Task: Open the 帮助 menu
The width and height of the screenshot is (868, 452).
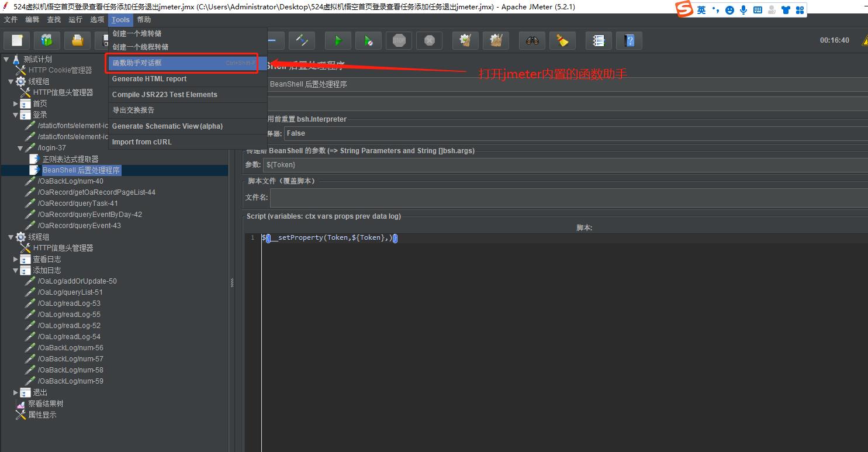Action: (x=144, y=19)
